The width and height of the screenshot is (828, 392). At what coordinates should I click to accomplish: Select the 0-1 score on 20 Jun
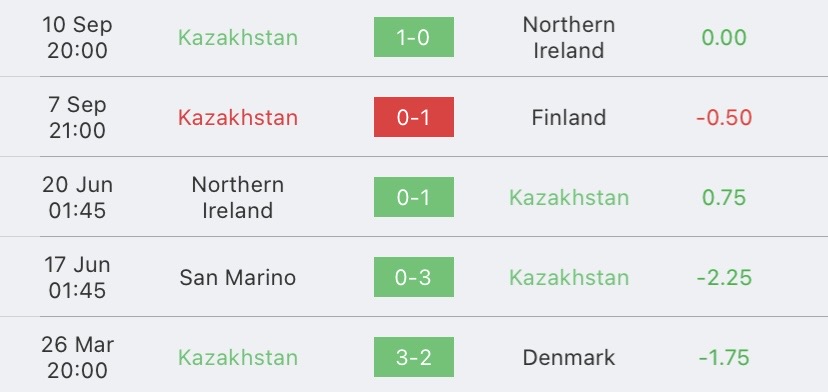coord(413,197)
